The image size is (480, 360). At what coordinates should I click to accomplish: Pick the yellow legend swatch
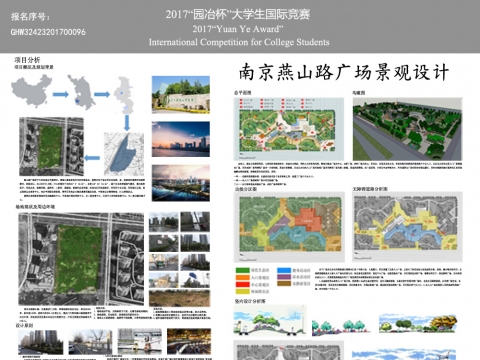242,291
